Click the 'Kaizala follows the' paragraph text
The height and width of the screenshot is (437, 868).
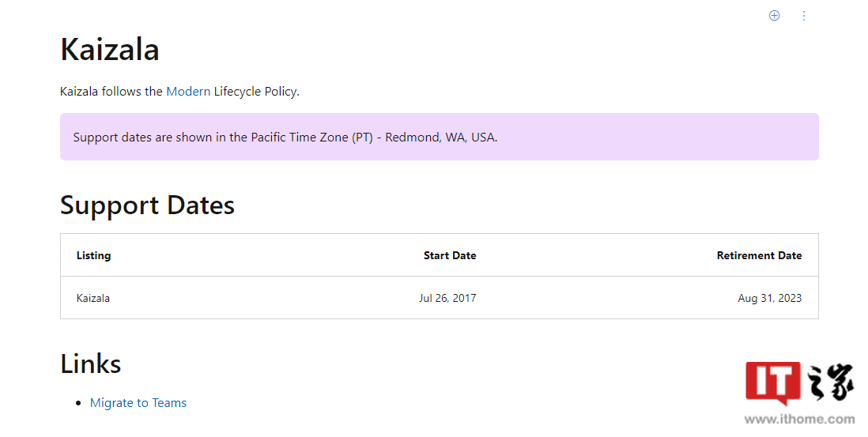111,92
